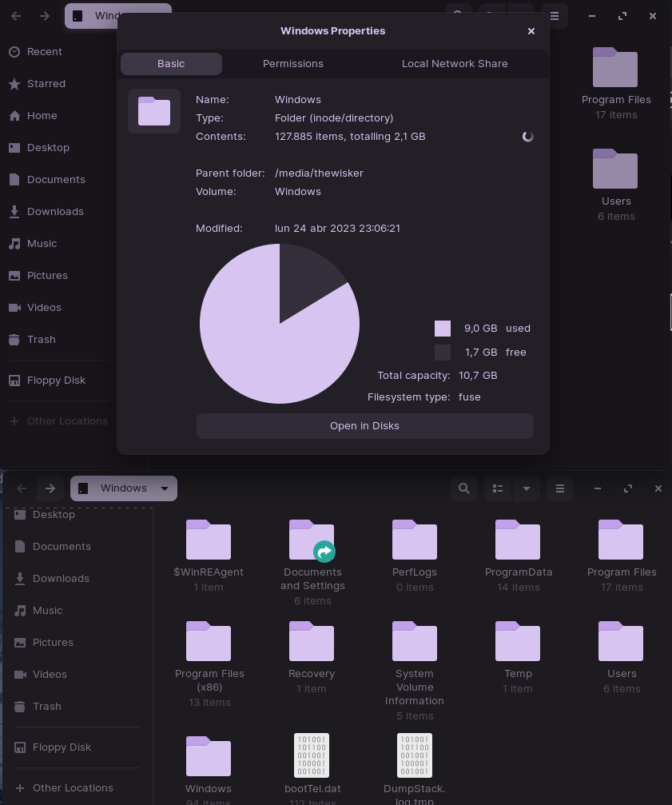This screenshot has width=672, height=805.
Task: Click the folder icon in Properties dialog
Action: point(154,111)
